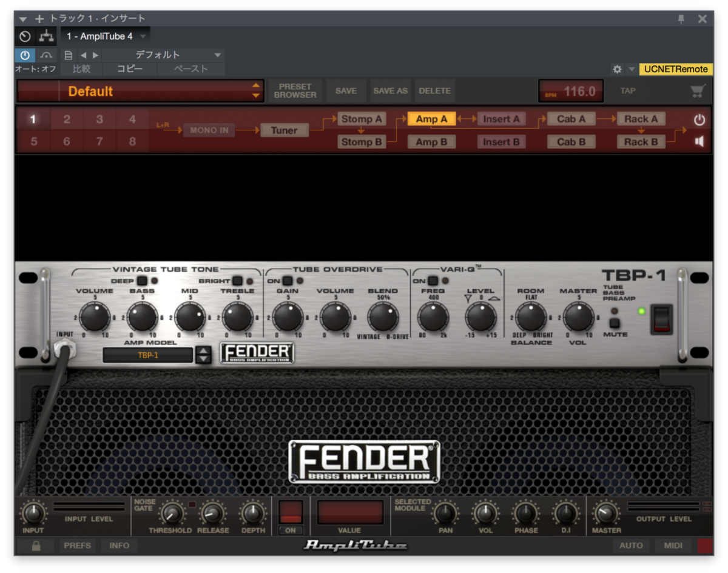This screenshot has height=573, width=728.
Task: Click the noise gate THRESHOLD knob
Action: tap(172, 514)
